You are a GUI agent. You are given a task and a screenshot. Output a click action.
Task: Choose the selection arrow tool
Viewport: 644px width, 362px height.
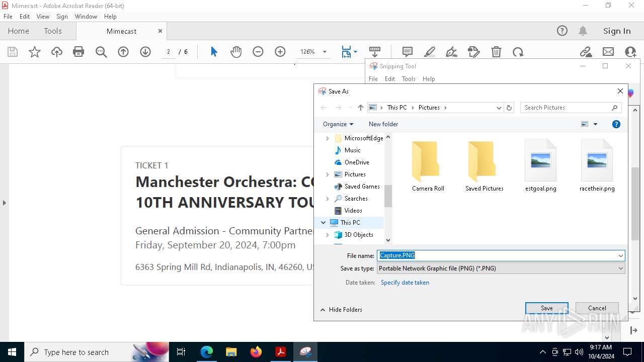pos(214,52)
